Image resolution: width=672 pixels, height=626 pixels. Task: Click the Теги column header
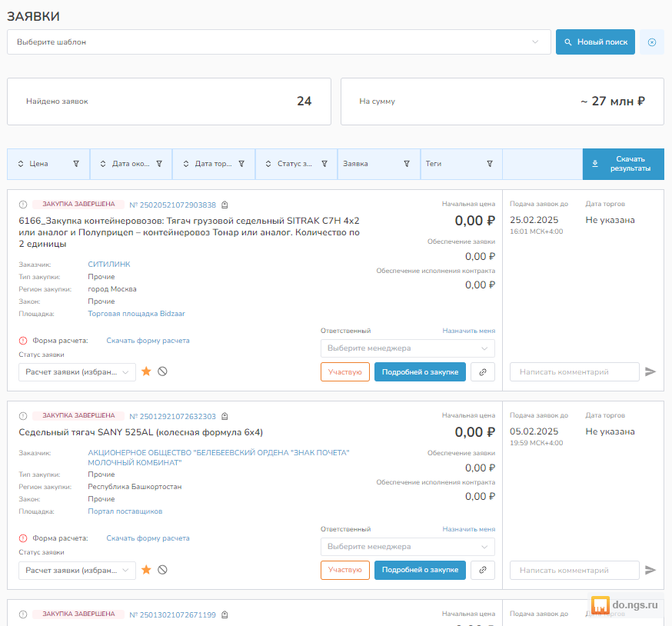point(434,164)
